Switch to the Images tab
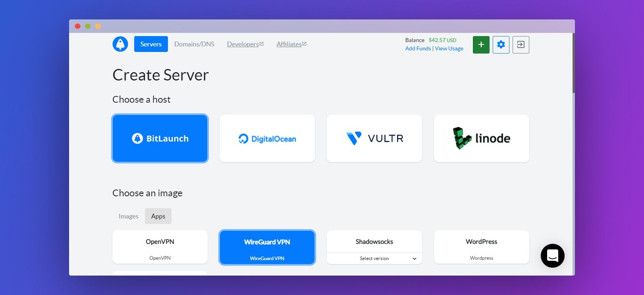Screen dimensions: 644x295 (x=129, y=216)
